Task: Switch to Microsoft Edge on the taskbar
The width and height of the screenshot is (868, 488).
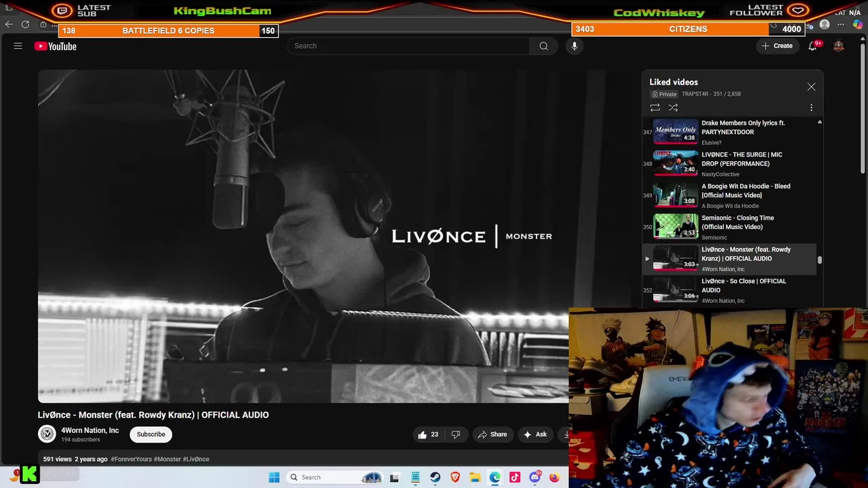Action: point(495,477)
